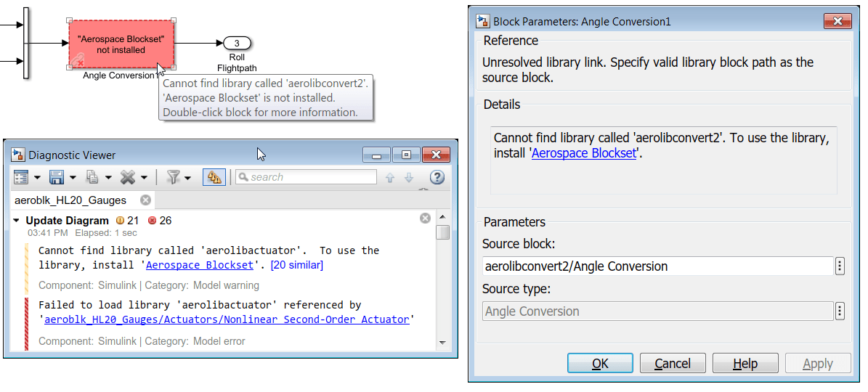868x392 pixels.
Task: Click the save diagnostics icon
Action: pyautogui.click(x=56, y=177)
